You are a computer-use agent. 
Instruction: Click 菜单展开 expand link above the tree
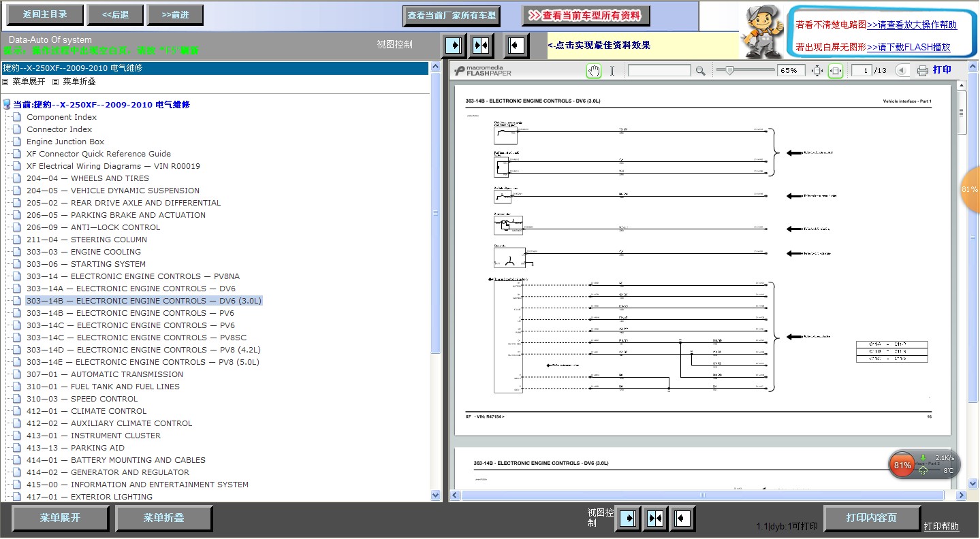point(29,82)
